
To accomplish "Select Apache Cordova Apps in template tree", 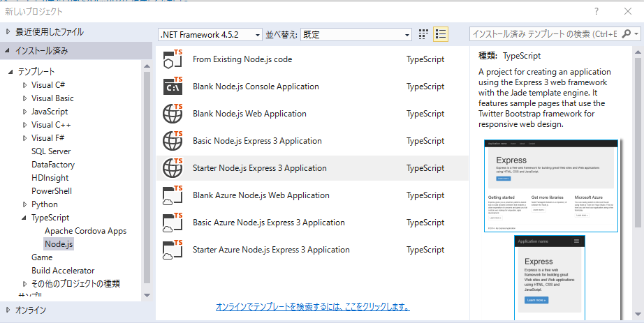I will [x=85, y=231].
